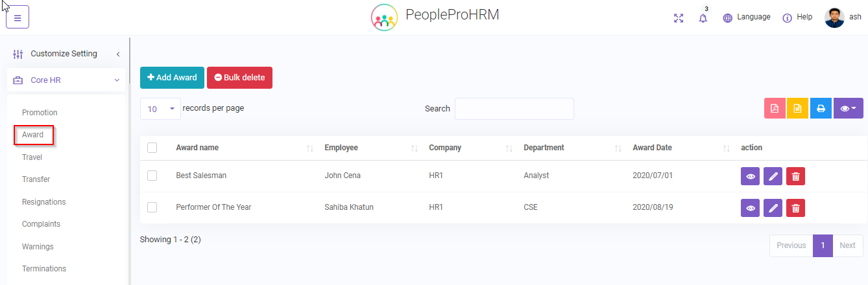Print the awards table
The width and height of the screenshot is (868, 285).
(x=821, y=109)
